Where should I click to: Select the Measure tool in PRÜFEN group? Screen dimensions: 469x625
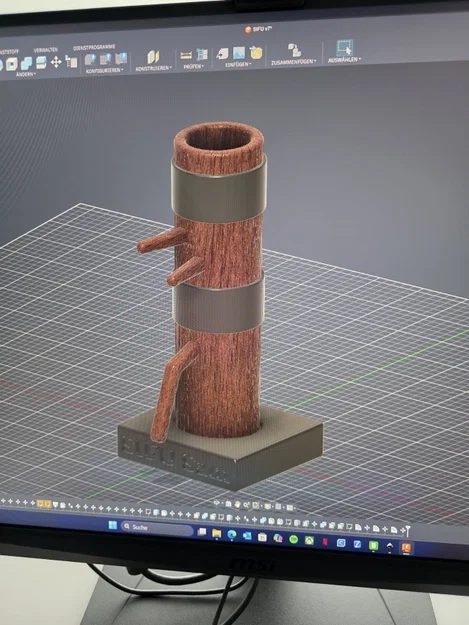pos(186,55)
